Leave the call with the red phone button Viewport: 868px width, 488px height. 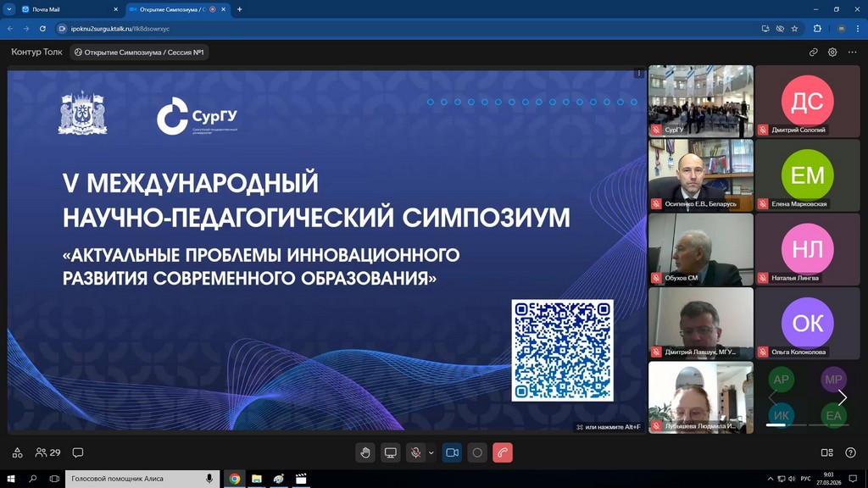(x=504, y=452)
